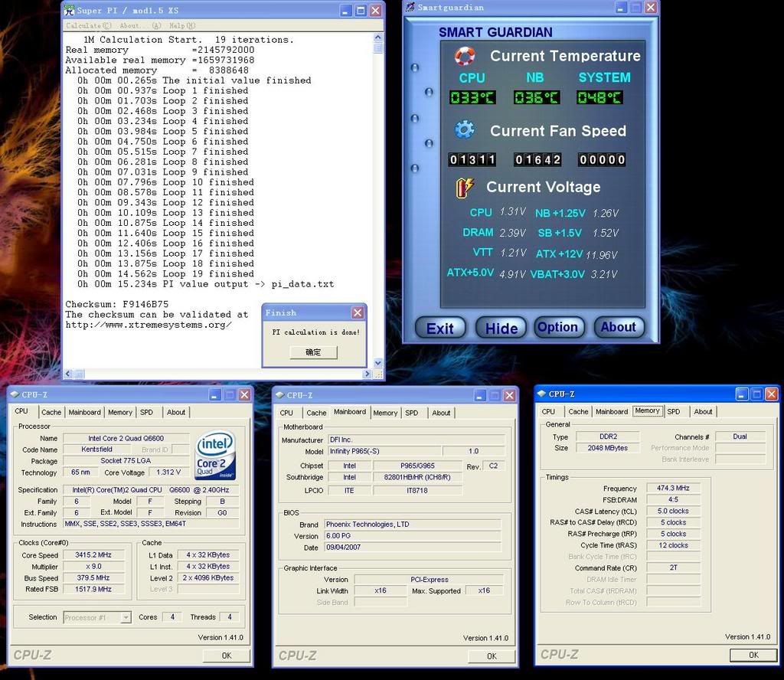
Task: Select Cache tab in the leftmost CPU-Z window
Action: click(x=51, y=412)
